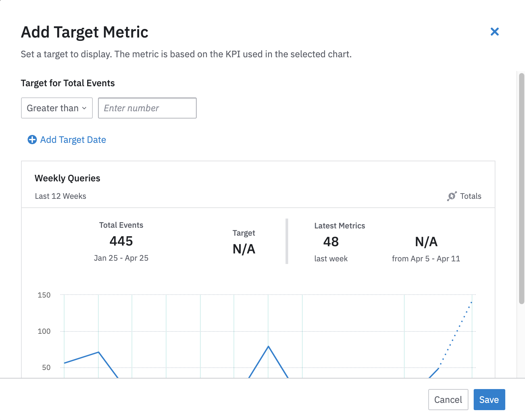Click the Jan 25 - Apr 25 date range
Viewport: 525px width, 420px height.
pos(121,258)
